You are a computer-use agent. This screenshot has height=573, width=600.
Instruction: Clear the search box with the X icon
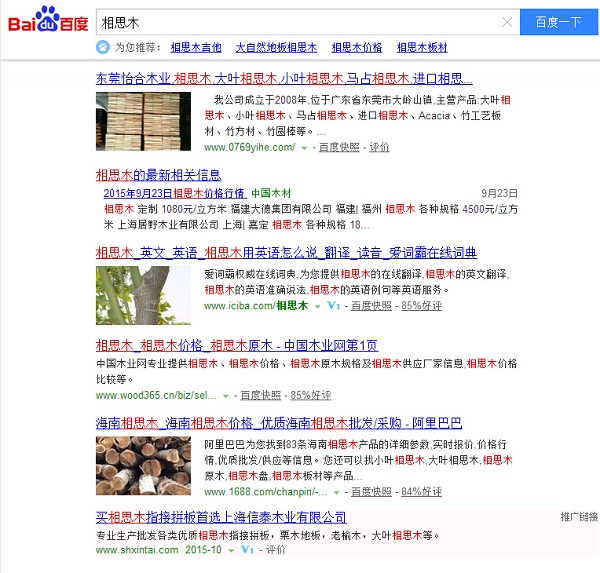pos(507,22)
